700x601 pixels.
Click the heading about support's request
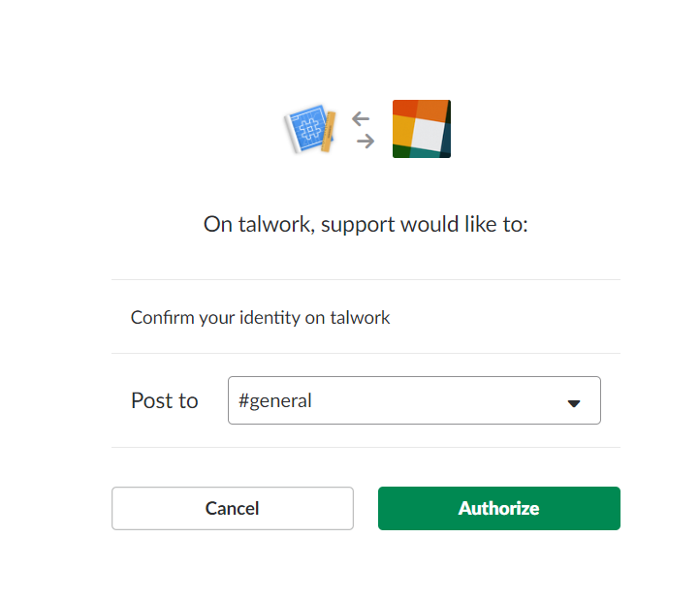(x=366, y=224)
